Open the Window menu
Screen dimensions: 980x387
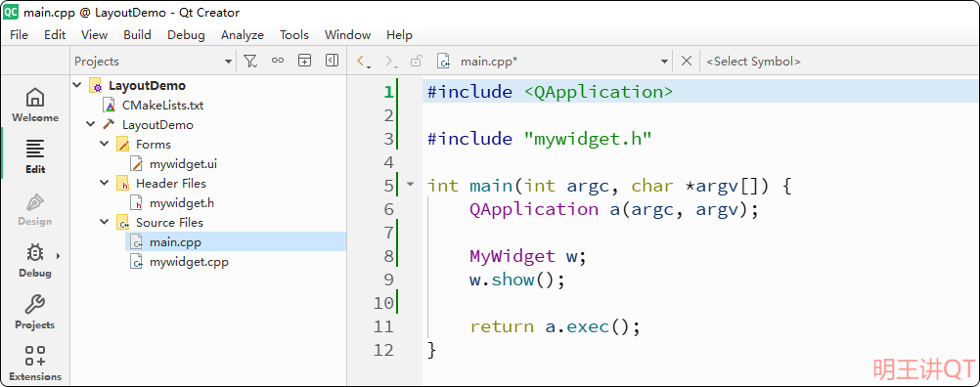(347, 35)
